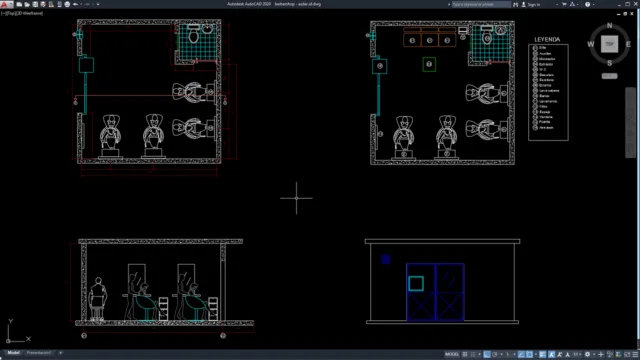Open the WCS dropdown below ViewCube
640x360 pixels.
[x=609, y=76]
